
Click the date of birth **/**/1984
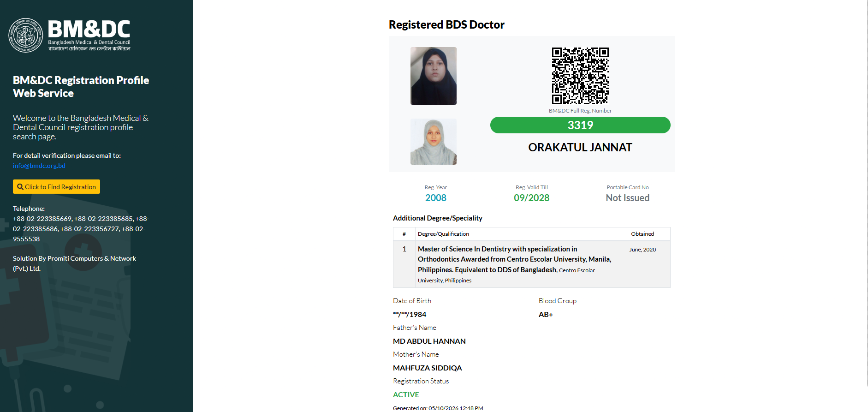click(410, 315)
